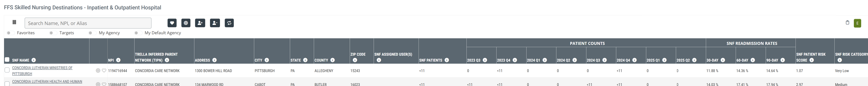This screenshot has height=86, width=868.
Task: Click the target bullseye toolbar button
Action: pyautogui.click(x=186, y=23)
